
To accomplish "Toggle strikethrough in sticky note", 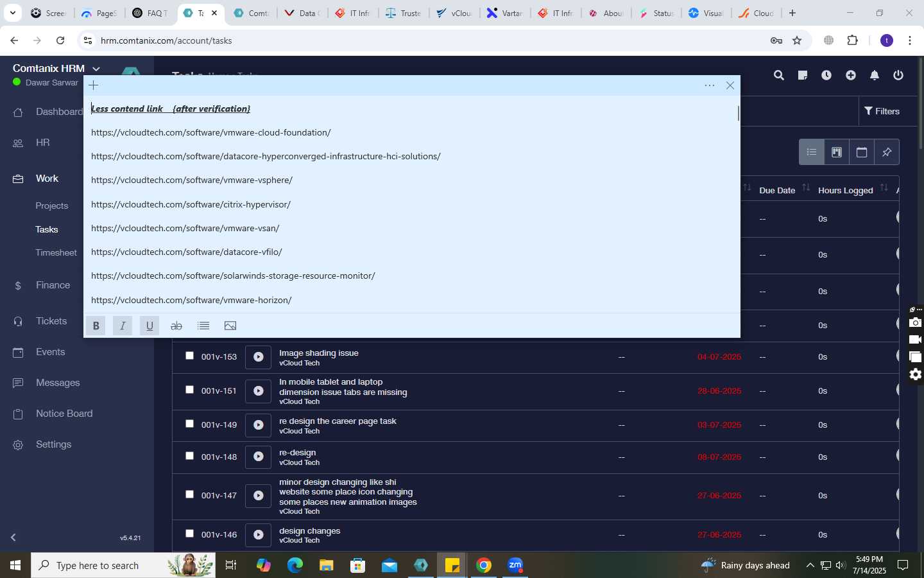I will 176,326.
